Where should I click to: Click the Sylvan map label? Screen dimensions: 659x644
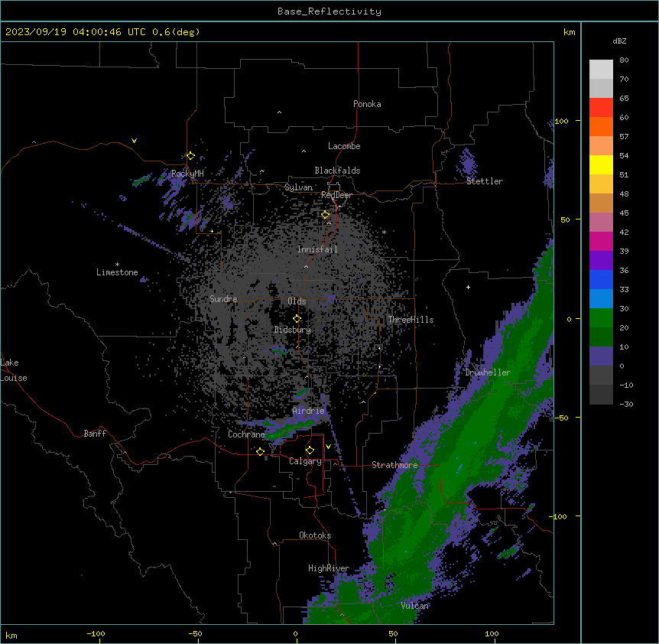[298, 187]
